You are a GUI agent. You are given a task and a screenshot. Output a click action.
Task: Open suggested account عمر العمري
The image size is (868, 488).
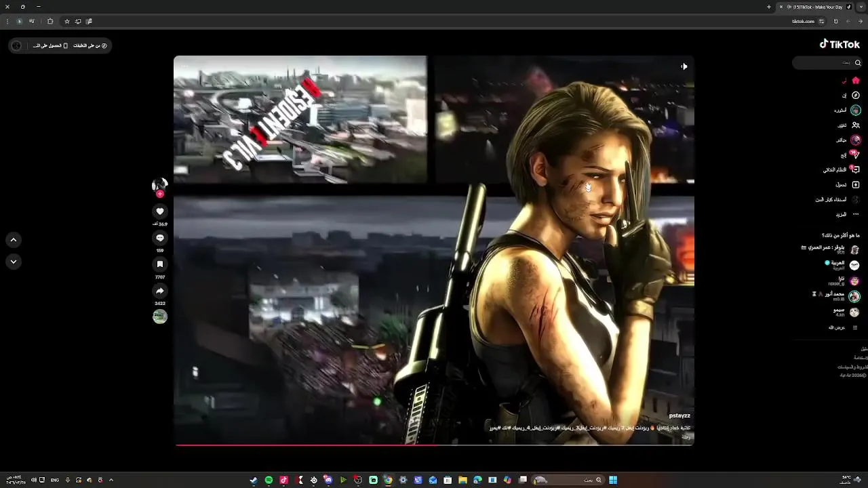click(x=830, y=249)
